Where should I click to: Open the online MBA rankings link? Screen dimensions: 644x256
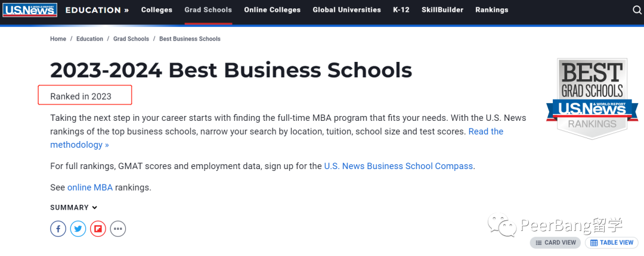[x=90, y=188]
